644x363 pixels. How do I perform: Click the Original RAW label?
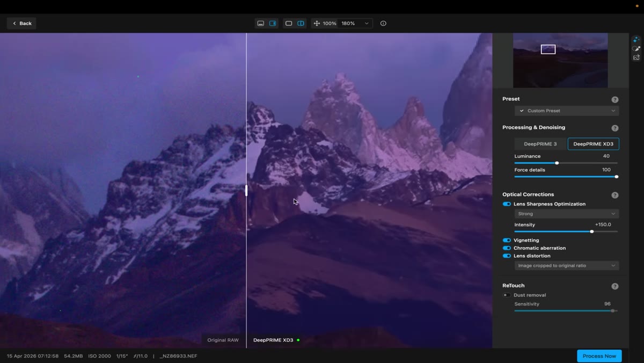click(x=223, y=340)
